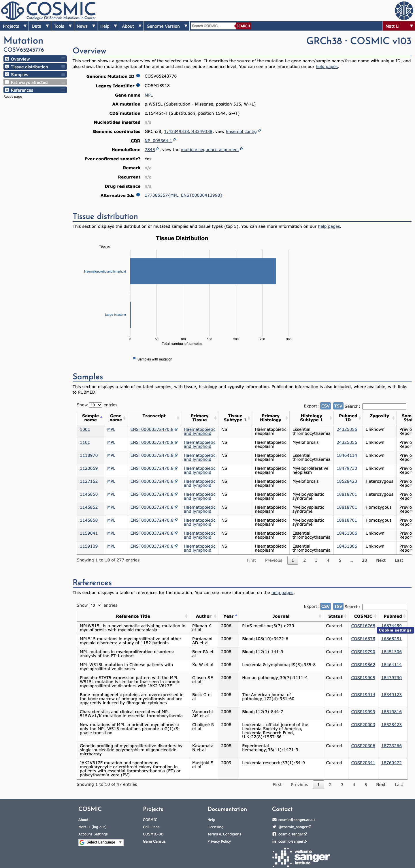This screenshot has width=415, height=868.
Task: Click the LinkedIn icon in the footer
Action: point(274,841)
